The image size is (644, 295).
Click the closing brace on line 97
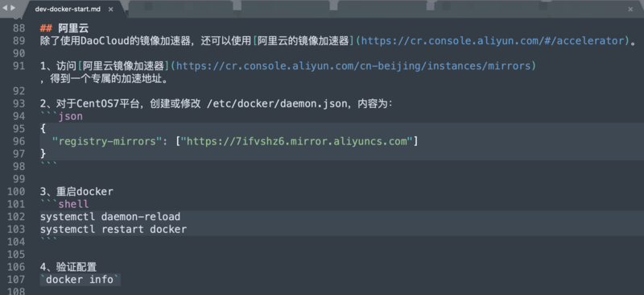tap(43, 154)
